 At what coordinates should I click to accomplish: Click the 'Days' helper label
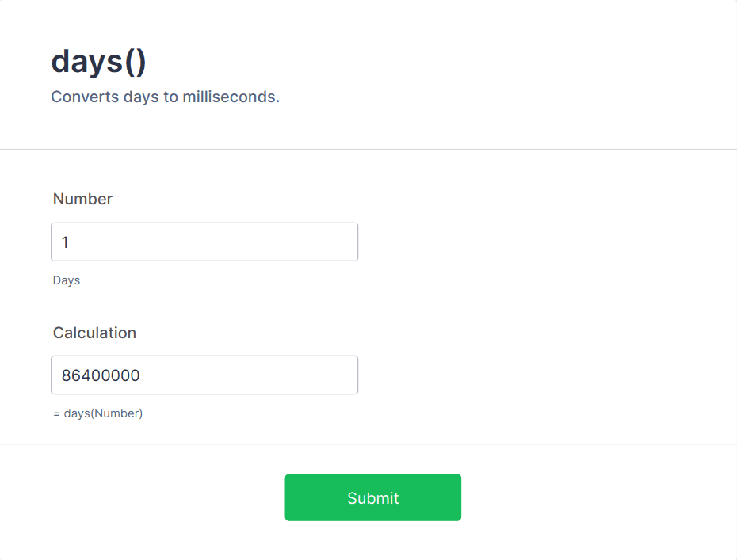pos(66,280)
